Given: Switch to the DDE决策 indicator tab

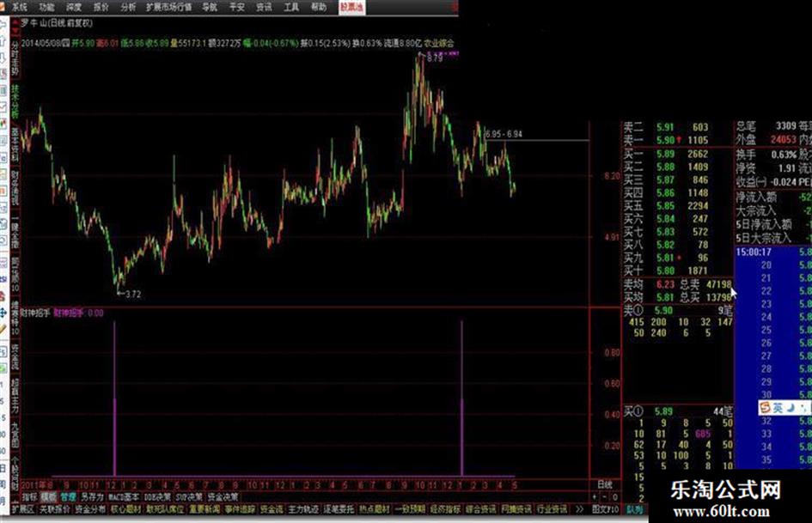Looking at the screenshot, I should point(156,496).
